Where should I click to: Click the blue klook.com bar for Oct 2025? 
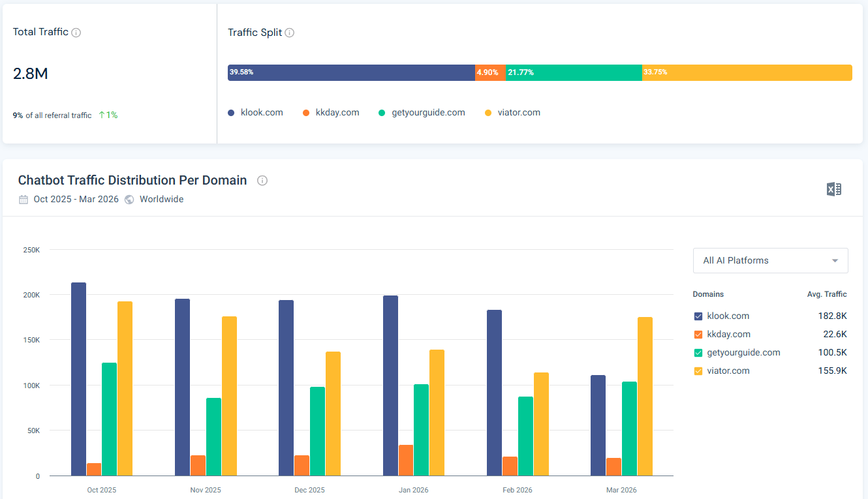(78, 379)
